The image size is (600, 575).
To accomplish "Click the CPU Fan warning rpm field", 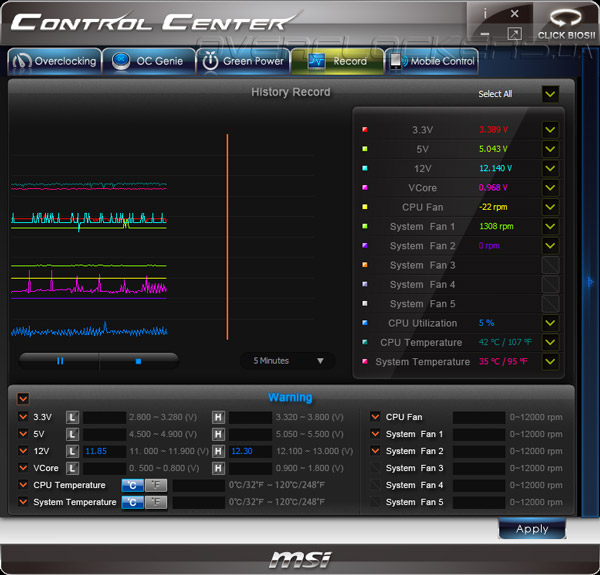I will pos(479,417).
